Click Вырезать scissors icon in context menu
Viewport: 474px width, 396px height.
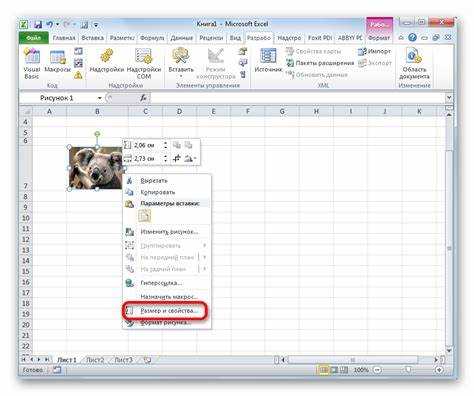(130, 181)
